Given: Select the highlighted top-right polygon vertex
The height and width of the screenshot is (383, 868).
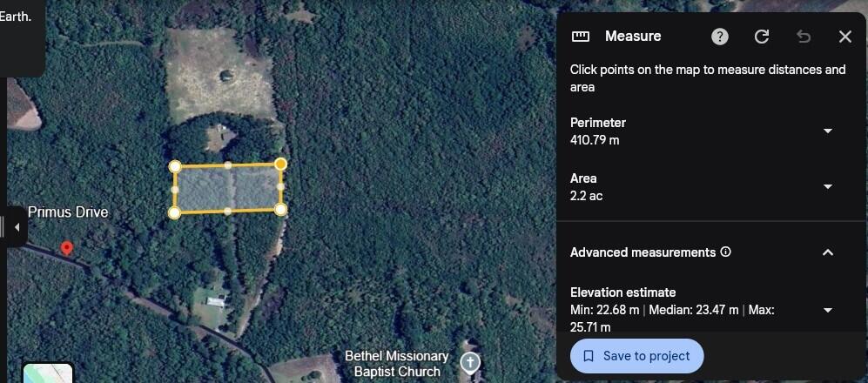Looking at the screenshot, I should 280,164.
